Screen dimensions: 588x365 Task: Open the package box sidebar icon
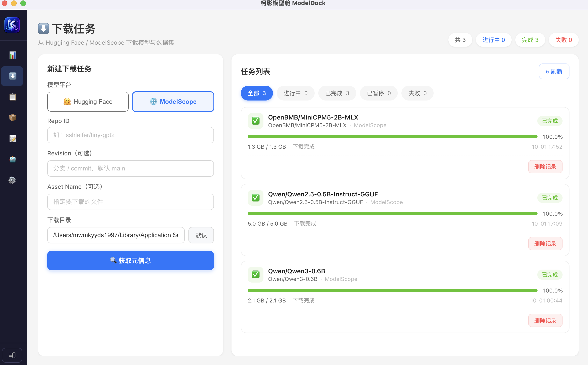coord(13,118)
